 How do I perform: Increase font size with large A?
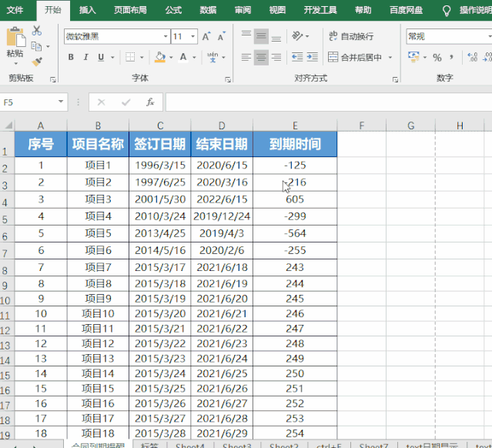206,36
